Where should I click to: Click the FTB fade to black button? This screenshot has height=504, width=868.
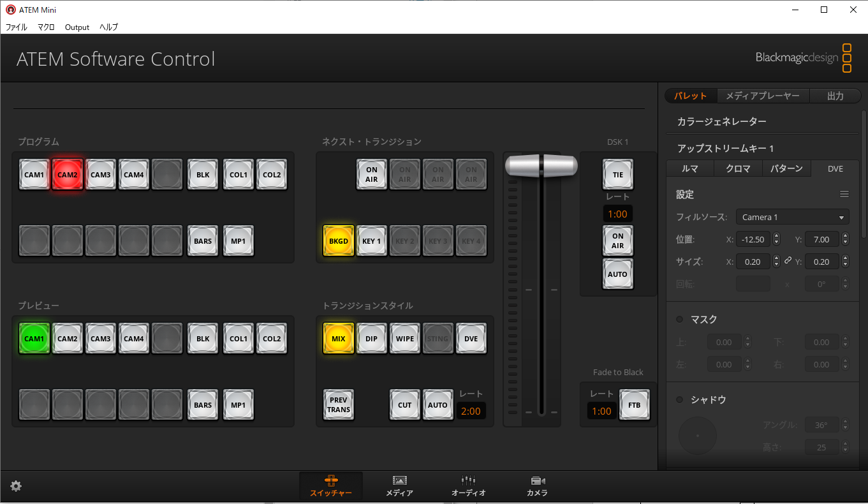tap(635, 405)
